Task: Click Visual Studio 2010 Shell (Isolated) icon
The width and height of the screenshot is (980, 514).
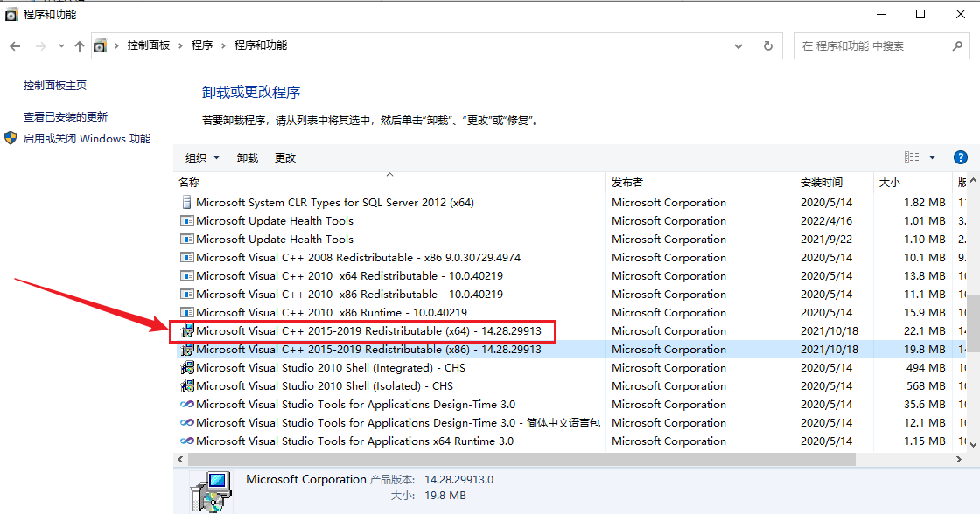Action: click(186, 386)
